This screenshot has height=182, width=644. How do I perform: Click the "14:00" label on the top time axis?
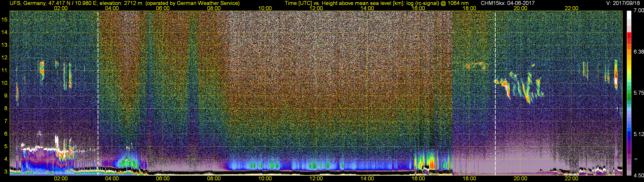click(x=367, y=8)
